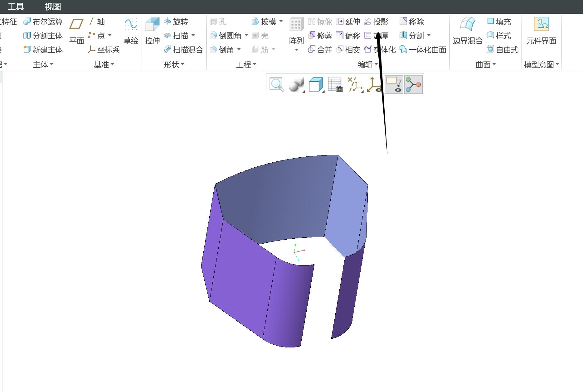Toggle annotation display in graphics toolbar
The height and width of the screenshot is (392, 583).
pos(394,84)
